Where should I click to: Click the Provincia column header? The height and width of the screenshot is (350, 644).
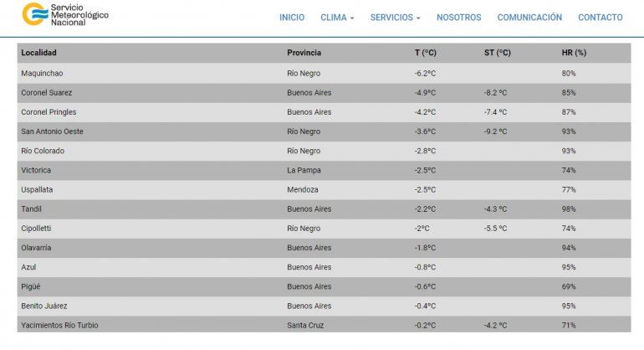(304, 53)
